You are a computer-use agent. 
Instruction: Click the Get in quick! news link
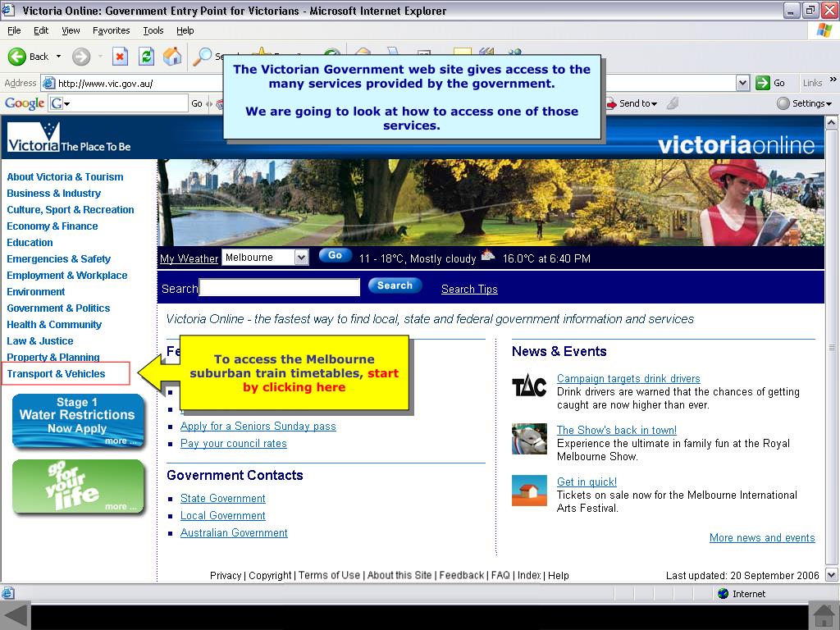[x=587, y=482]
